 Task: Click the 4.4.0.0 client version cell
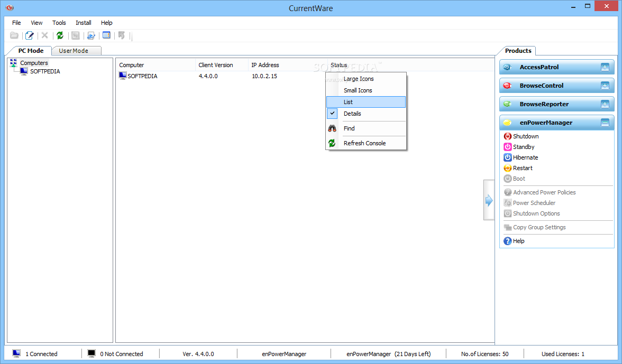[208, 76]
